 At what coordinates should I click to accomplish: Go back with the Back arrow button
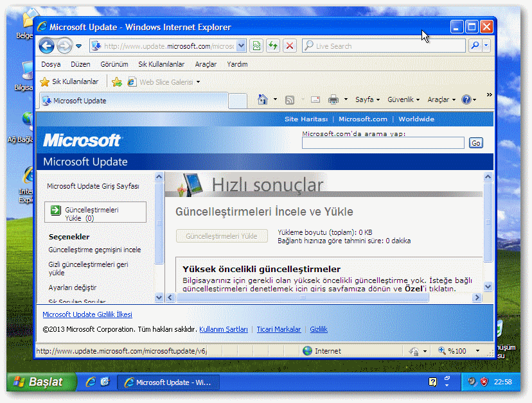46,46
